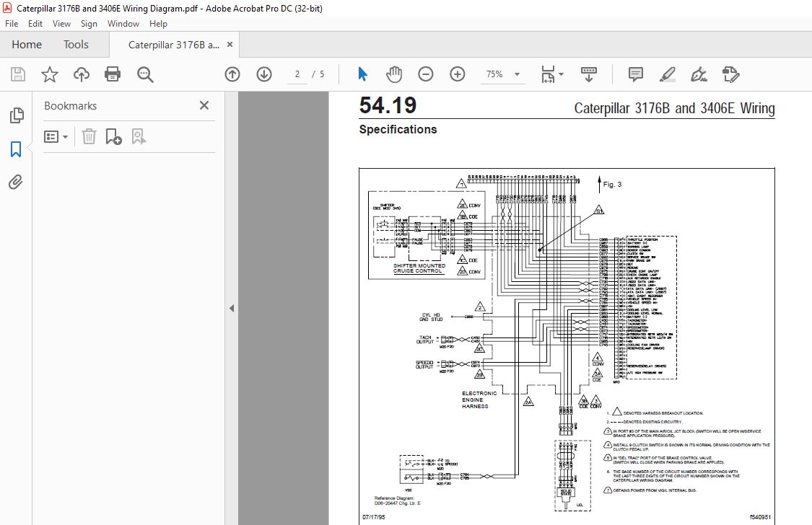
Task: Click the SPEEDO OUTPUT label
Action: (424, 365)
